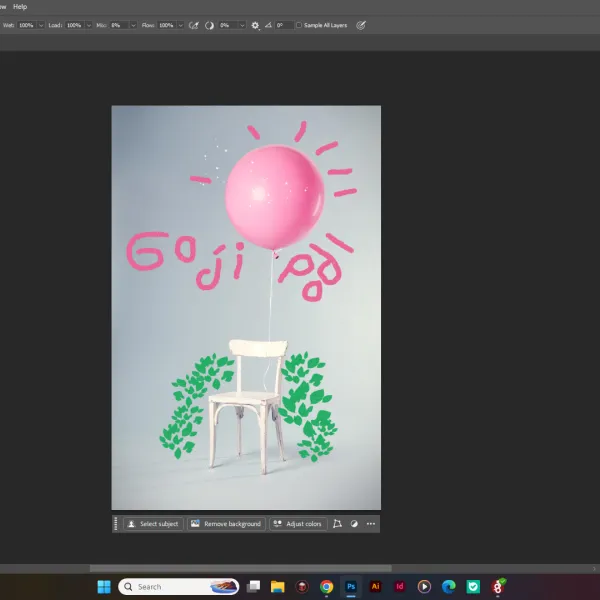Expand the smoothing percentage dropdown

[242, 25]
